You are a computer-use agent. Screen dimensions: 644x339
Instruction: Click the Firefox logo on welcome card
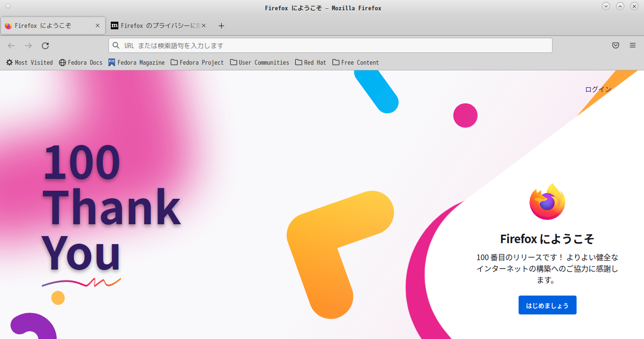(x=547, y=202)
